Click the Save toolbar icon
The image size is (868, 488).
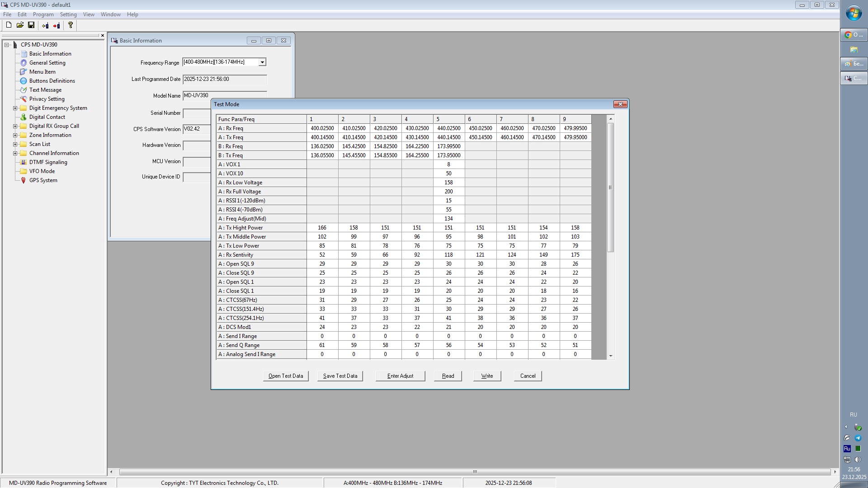point(31,25)
